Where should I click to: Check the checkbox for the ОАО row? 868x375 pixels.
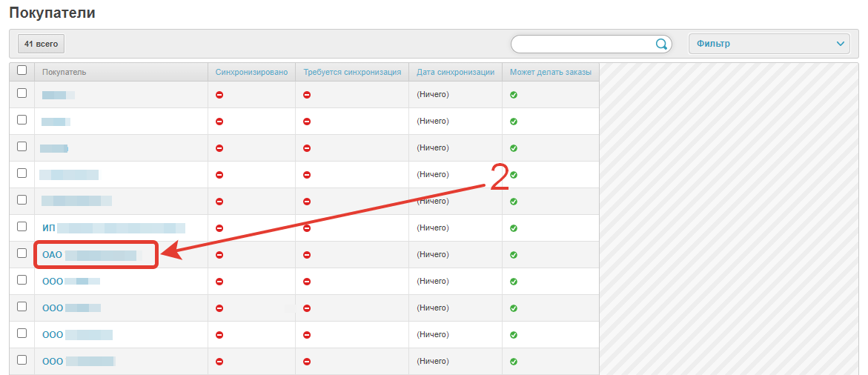pyautogui.click(x=21, y=253)
